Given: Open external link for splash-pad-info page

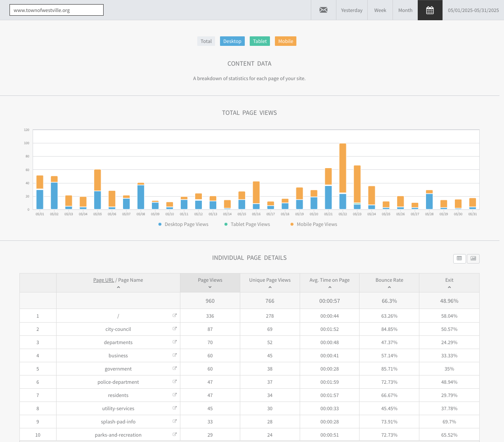Looking at the screenshot, I should pos(175,421).
